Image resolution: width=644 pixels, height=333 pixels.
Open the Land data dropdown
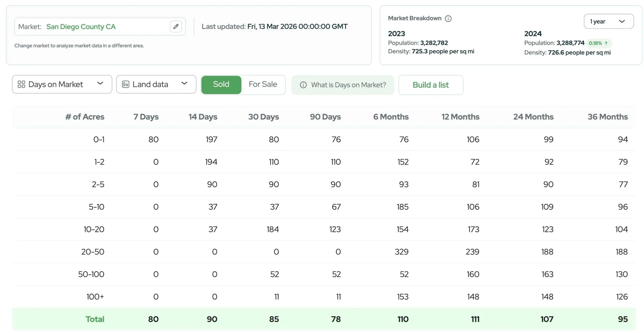156,84
